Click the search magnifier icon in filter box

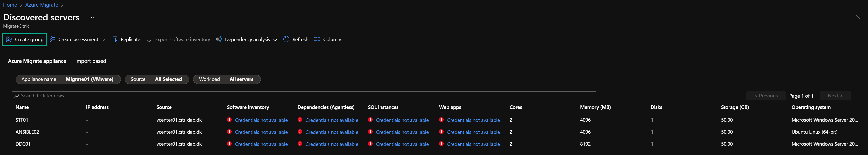click(16, 96)
